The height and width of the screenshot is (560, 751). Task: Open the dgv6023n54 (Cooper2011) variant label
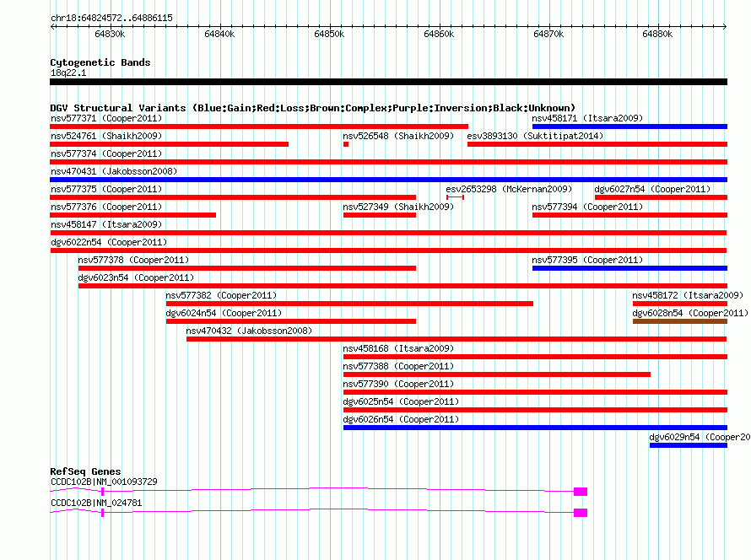pyautogui.click(x=136, y=277)
